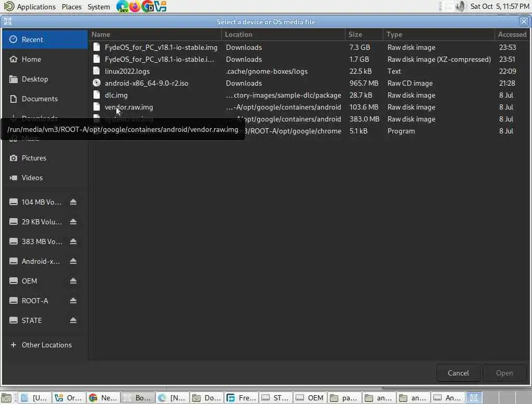Screen dimensions: 532x404
Task: Sort files by Accessed column
Action: point(512,34)
